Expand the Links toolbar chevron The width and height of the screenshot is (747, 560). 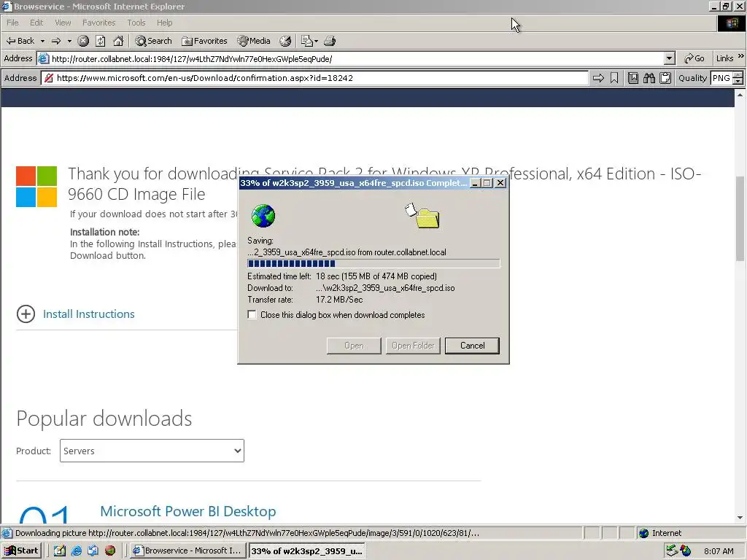[x=741, y=56]
